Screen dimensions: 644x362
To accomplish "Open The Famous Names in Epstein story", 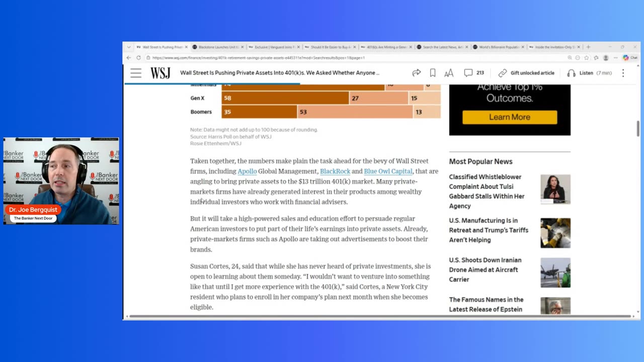I will tap(486, 305).
